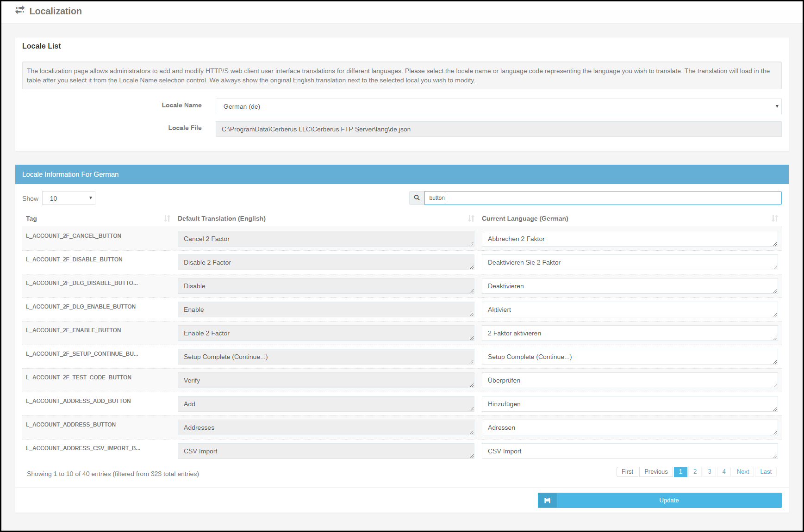Go to page 2
Image resolution: width=804 pixels, height=532 pixels.
695,472
